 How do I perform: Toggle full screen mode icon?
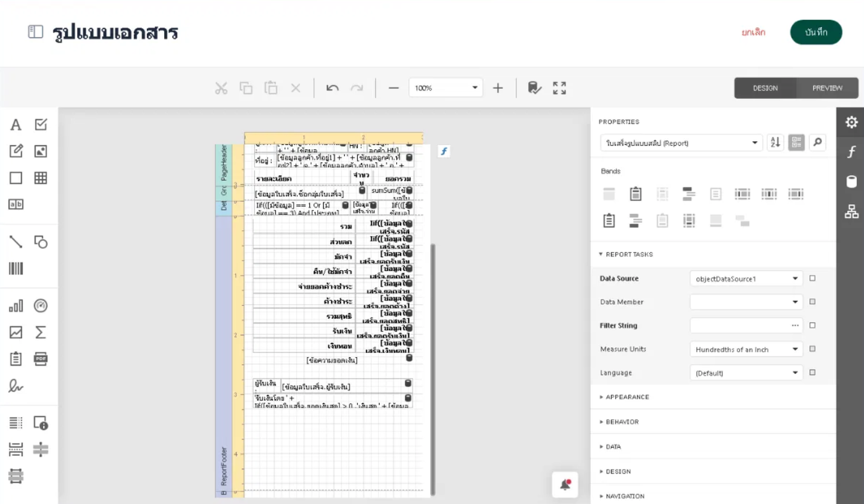pos(560,88)
